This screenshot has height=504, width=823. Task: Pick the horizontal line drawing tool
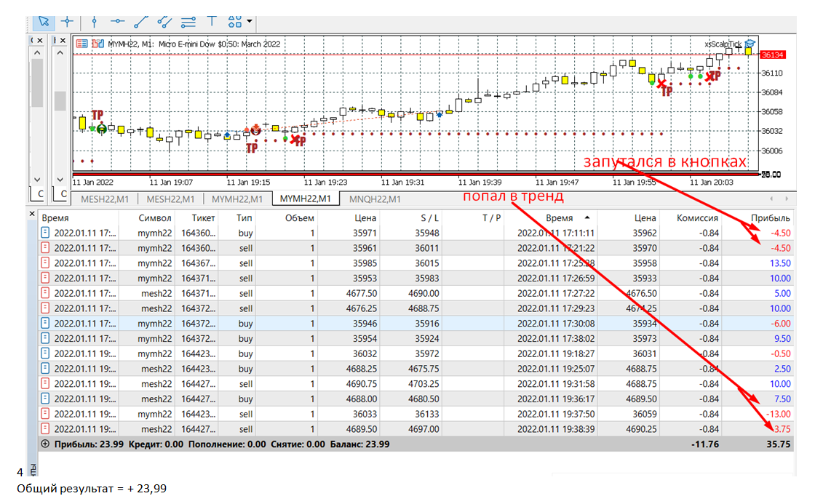[x=118, y=20]
